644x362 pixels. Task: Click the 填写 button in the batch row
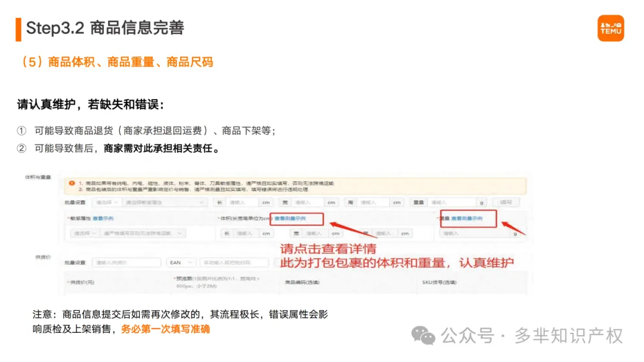coord(506,203)
